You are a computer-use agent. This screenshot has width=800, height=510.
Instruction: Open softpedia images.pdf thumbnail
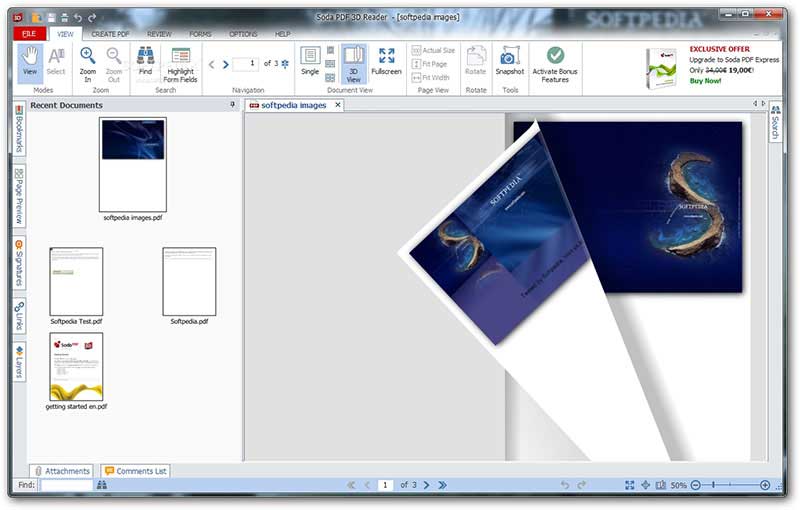[x=133, y=165]
